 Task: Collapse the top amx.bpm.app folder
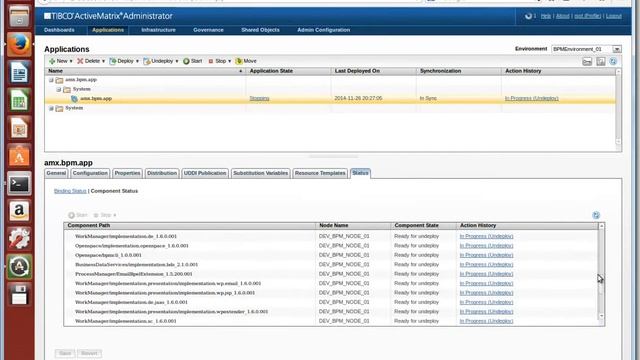[51, 80]
